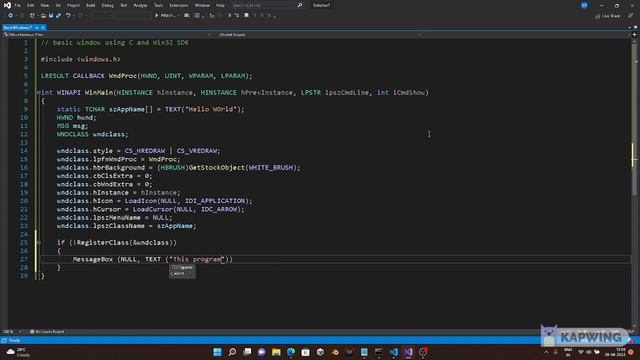Screen dimensions: 640x360
Task: Open the dropdown arrow beside Attach
Action: (x=179, y=16)
